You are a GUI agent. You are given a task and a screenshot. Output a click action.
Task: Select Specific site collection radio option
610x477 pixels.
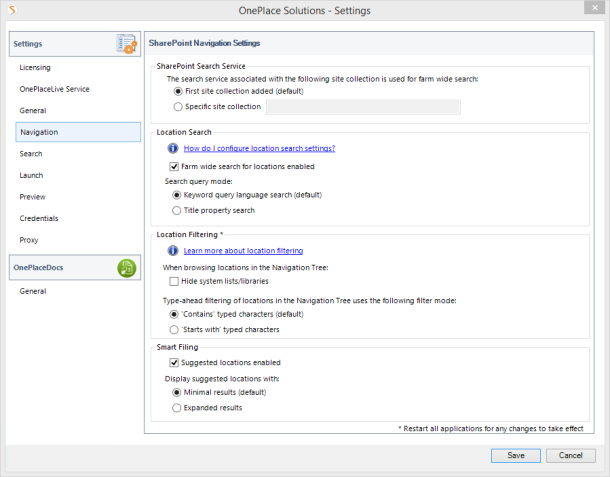coord(178,107)
